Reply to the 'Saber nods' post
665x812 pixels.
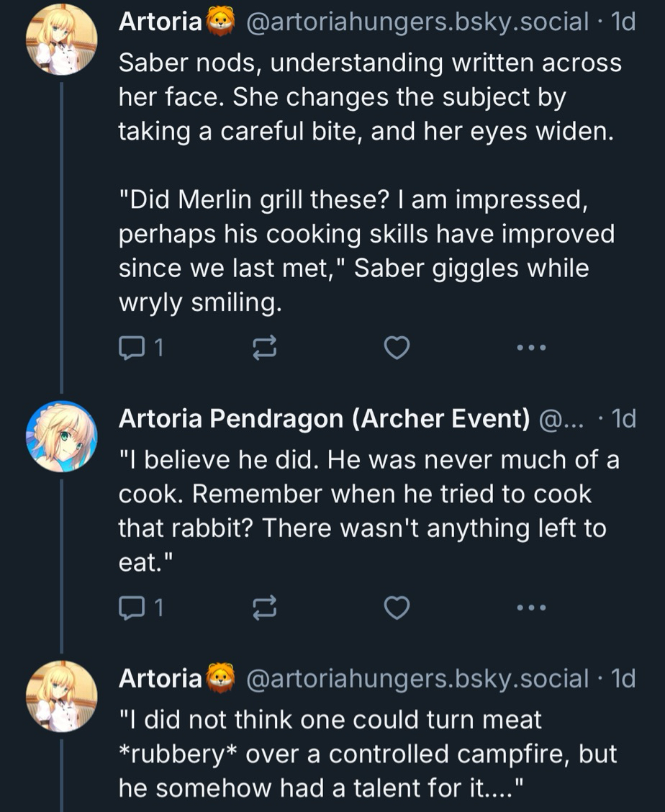click(x=131, y=348)
